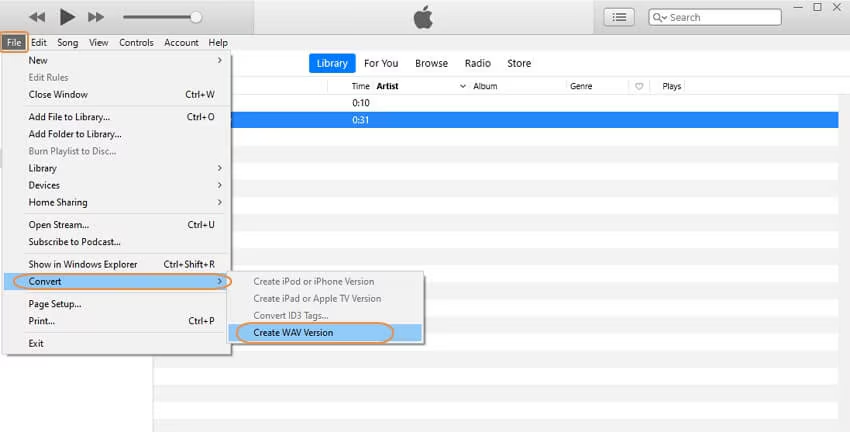Screen dimensions: 850x432
Task: Select Add File to Library
Action: click(117, 117)
